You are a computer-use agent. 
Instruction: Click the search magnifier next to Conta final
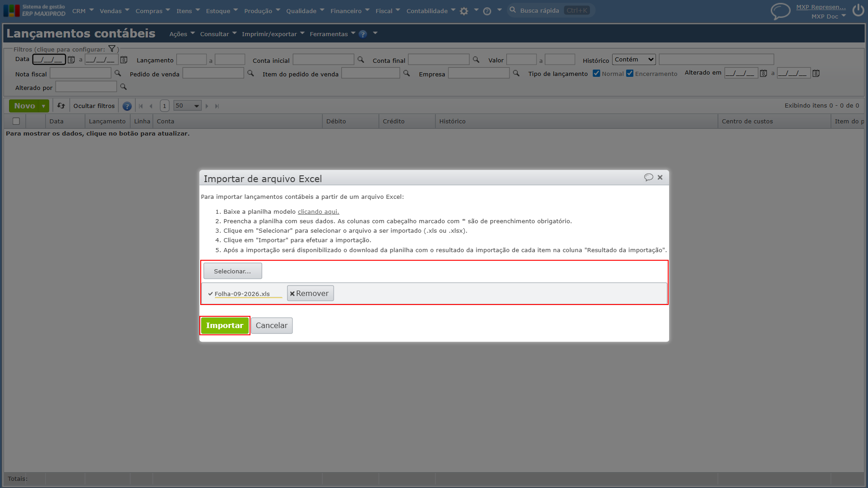point(476,60)
